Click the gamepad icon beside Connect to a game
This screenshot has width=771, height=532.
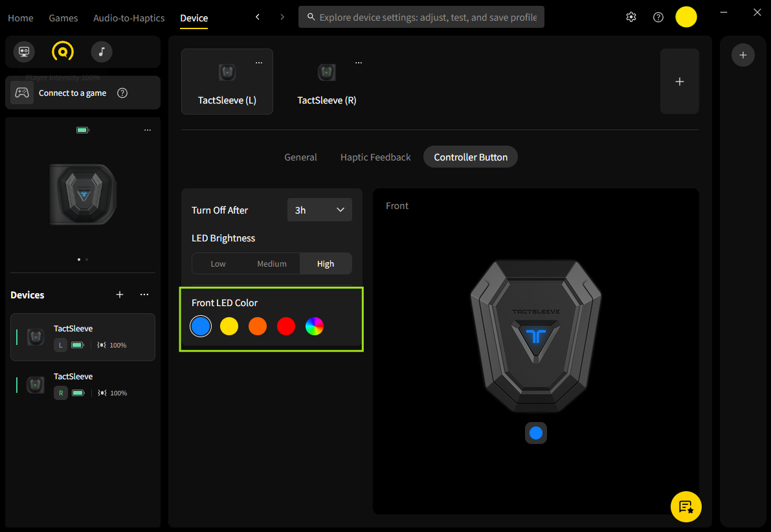click(x=22, y=93)
